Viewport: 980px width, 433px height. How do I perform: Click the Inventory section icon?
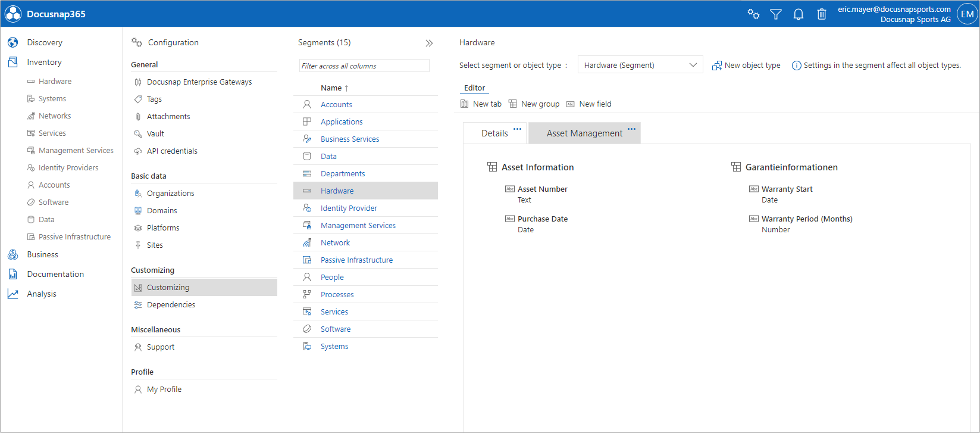(12, 62)
